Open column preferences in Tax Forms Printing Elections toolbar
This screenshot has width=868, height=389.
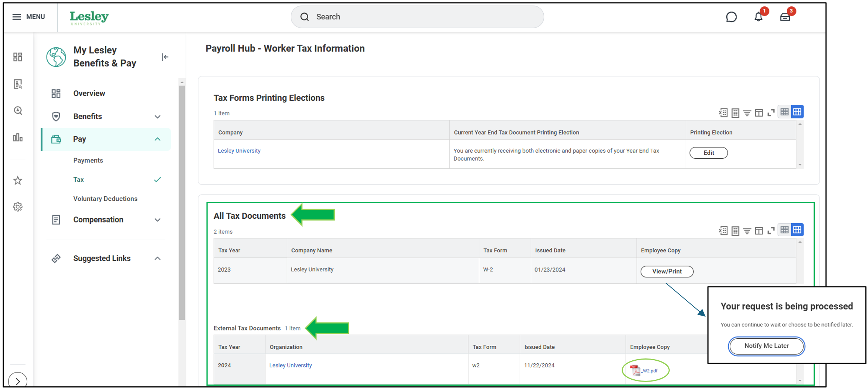pos(759,113)
